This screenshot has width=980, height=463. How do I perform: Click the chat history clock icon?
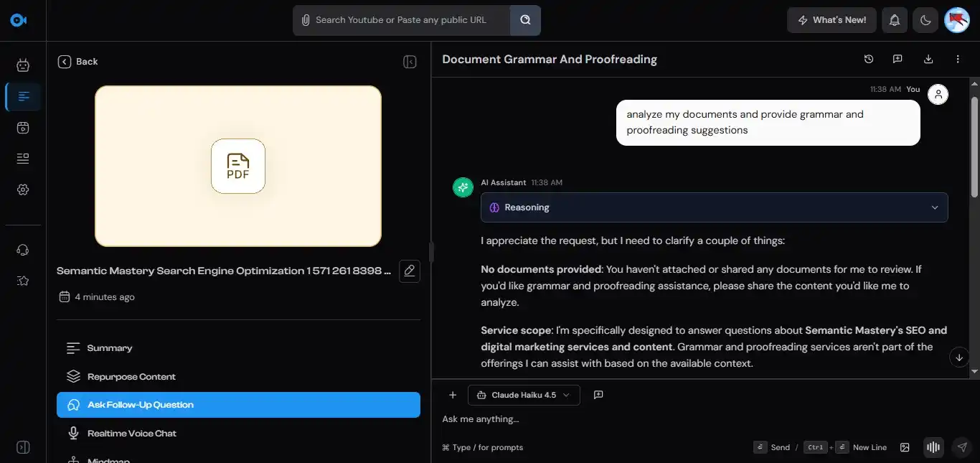click(x=868, y=60)
